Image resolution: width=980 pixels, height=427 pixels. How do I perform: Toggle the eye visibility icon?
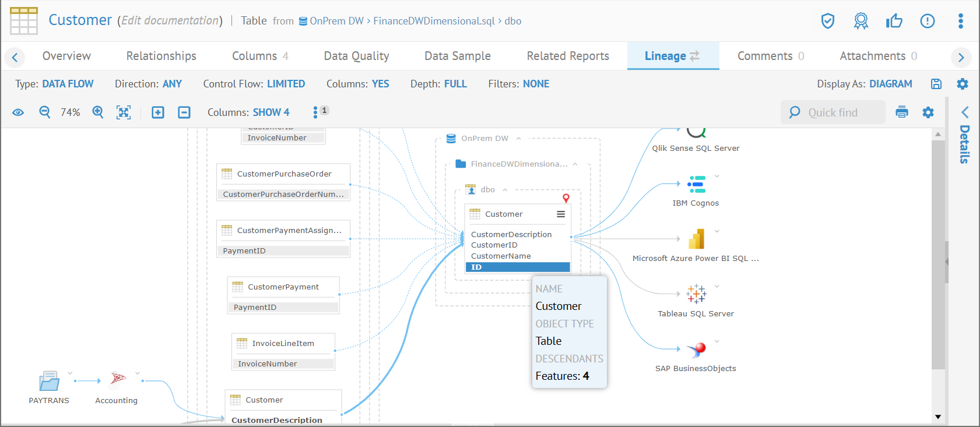[x=18, y=112]
